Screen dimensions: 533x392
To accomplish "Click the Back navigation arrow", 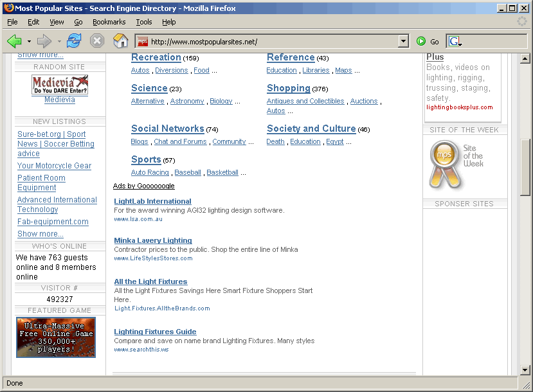I will (14, 42).
